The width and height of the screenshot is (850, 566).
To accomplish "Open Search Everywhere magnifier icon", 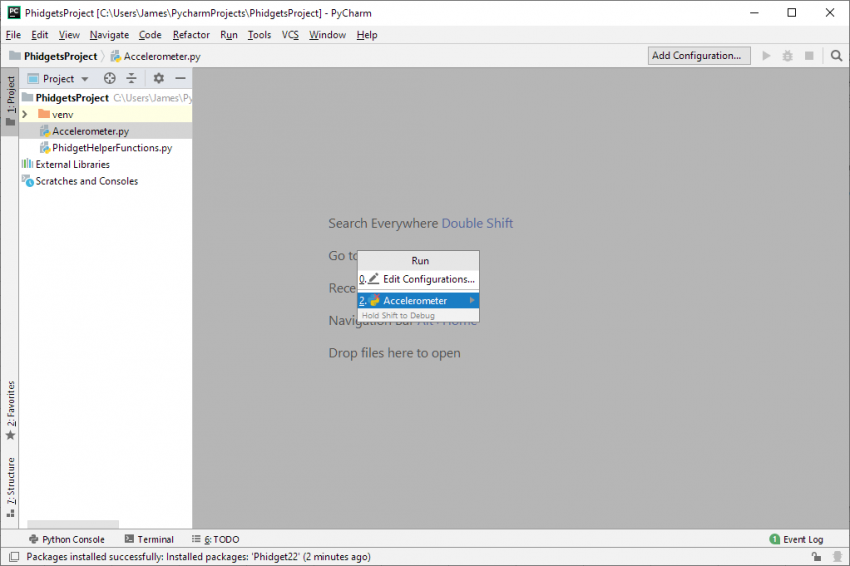I will tap(836, 56).
